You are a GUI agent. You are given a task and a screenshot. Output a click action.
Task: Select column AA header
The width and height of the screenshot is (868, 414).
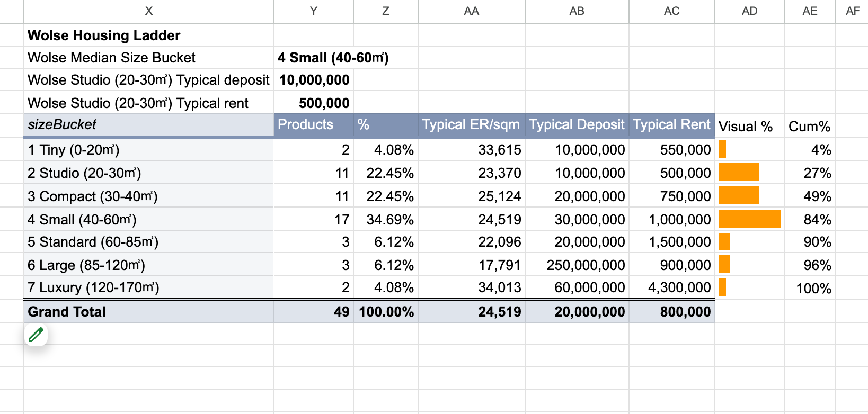pyautogui.click(x=472, y=11)
